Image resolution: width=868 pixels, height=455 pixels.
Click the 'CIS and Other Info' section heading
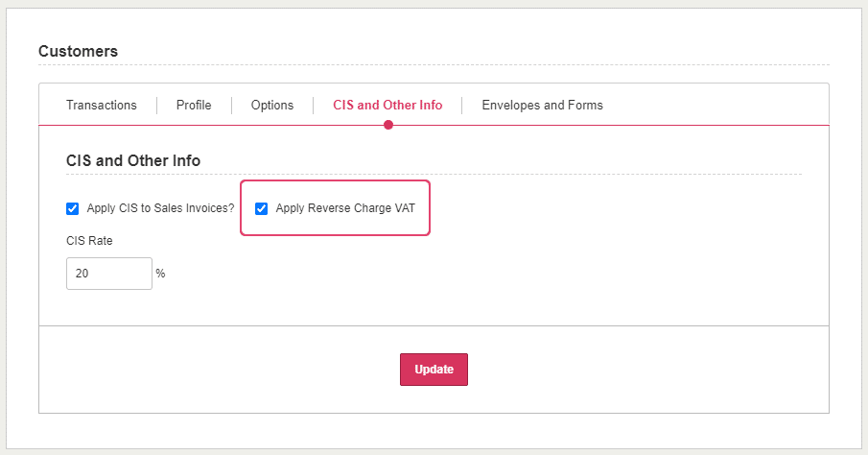pyautogui.click(x=133, y=160)
